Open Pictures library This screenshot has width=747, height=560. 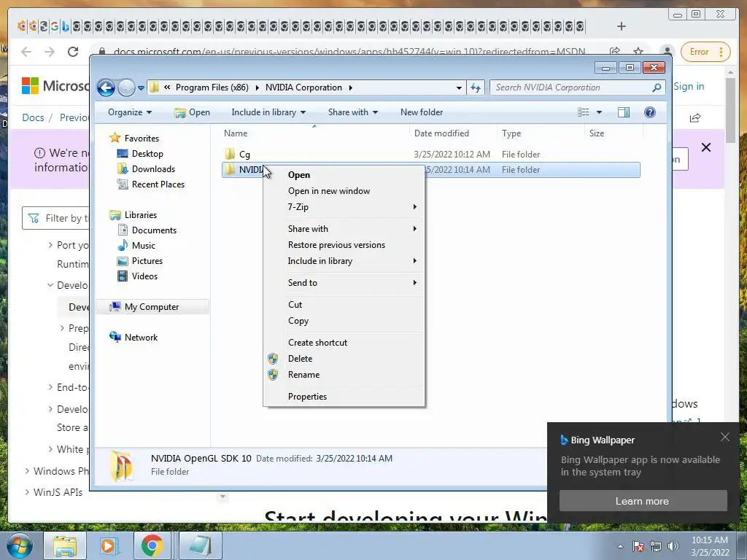(147, 261)
